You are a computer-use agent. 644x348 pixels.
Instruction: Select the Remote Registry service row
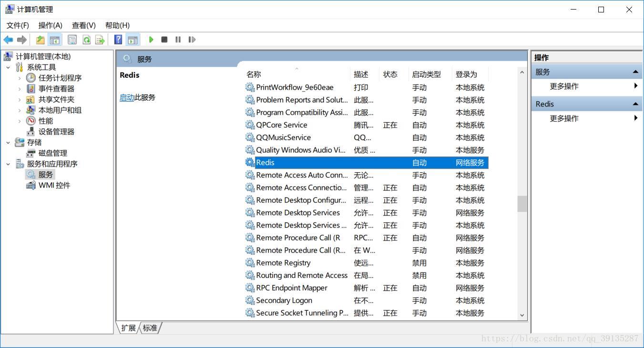point(366,263)
